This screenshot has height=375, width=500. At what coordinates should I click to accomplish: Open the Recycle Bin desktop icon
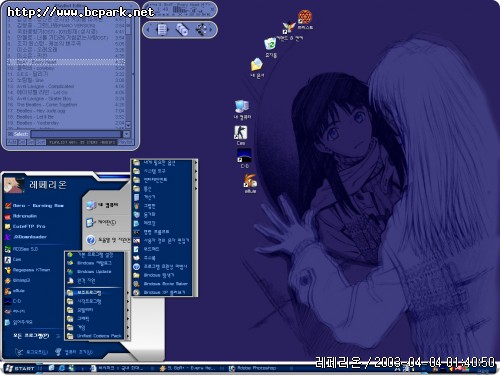[x=270, y=47]
